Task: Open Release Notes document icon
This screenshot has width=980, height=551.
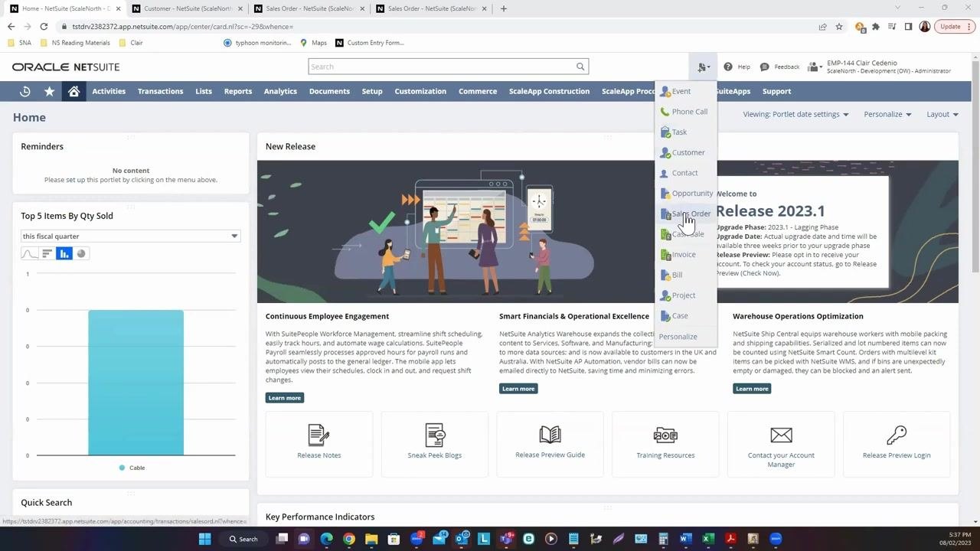Action: pyautogui.click(x=319, y=435)
